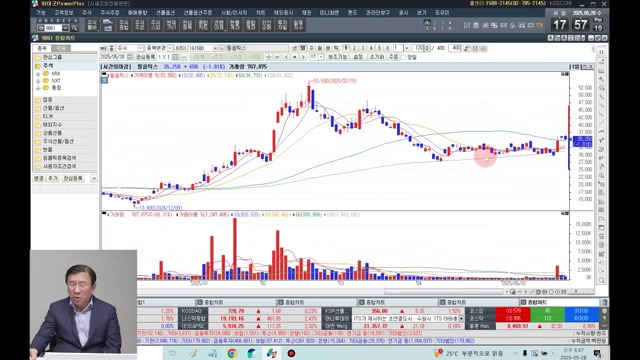The width and height of the screenshot is (640, 360).
Task: Click the U button atop the right drawing toolbar
Action: pos(601,52)
